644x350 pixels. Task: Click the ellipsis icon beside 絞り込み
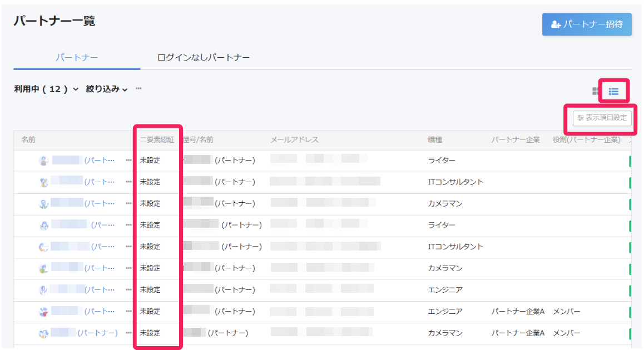pos(139,88)
